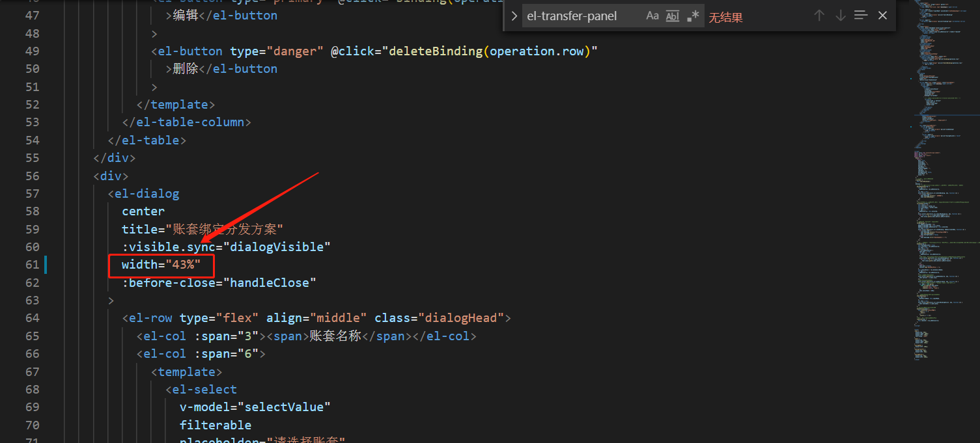The image size is (980, 443).
Task: Click line number 61 in gutter
Action: click(x=32, y=265)
